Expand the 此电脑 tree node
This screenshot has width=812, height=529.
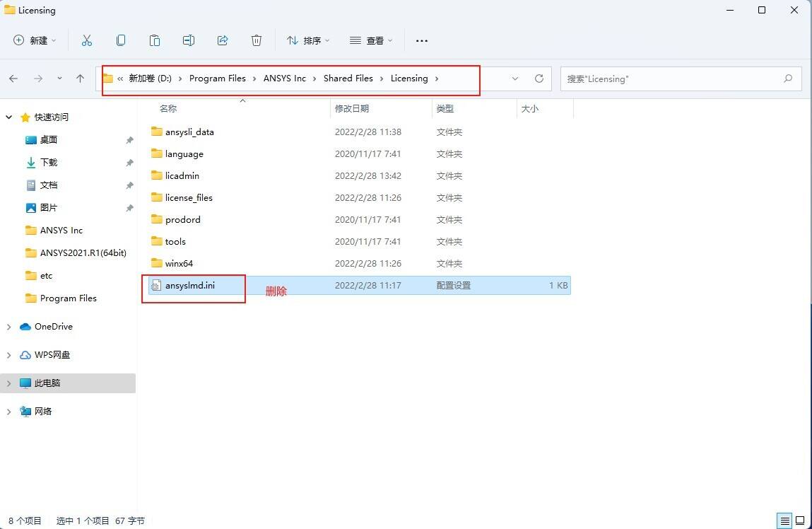tap(8, 383)
